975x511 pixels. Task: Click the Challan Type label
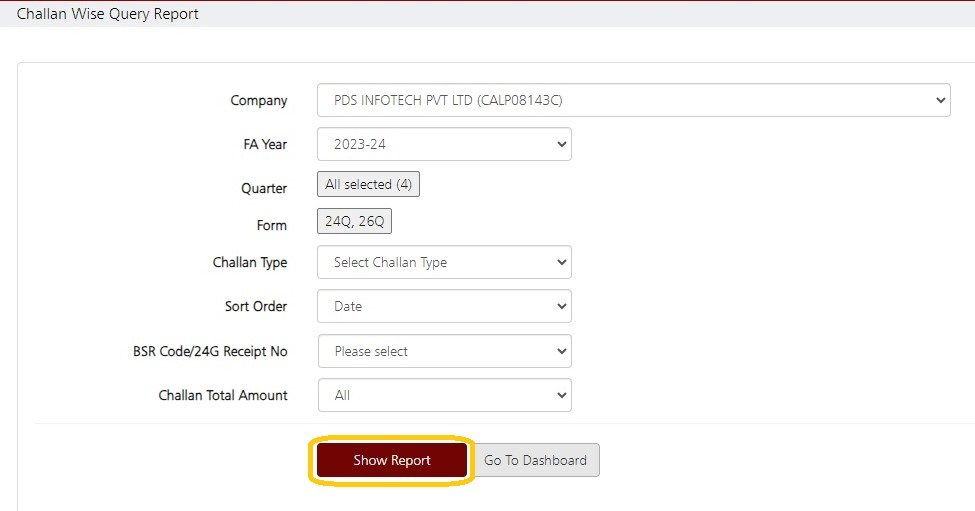click(x=250, y=262)
